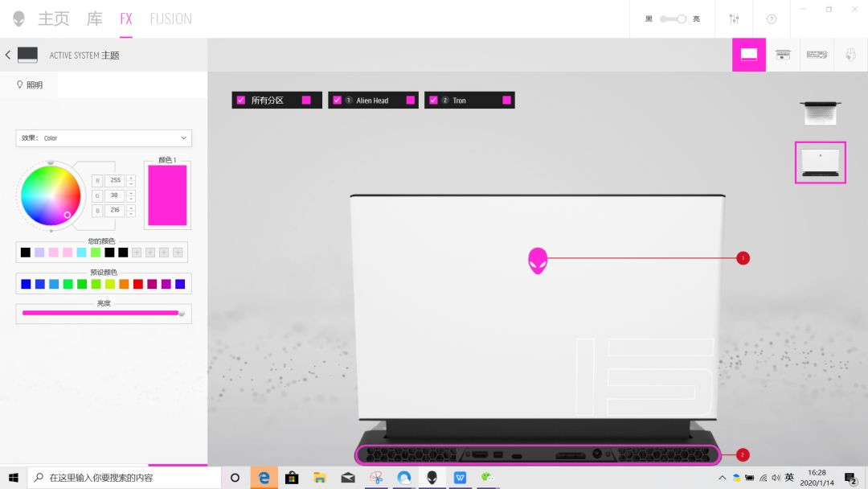Select the laptop lid device view icon
Image resolution: width=868 pixels, height=489 pixels.
[749, 54]
